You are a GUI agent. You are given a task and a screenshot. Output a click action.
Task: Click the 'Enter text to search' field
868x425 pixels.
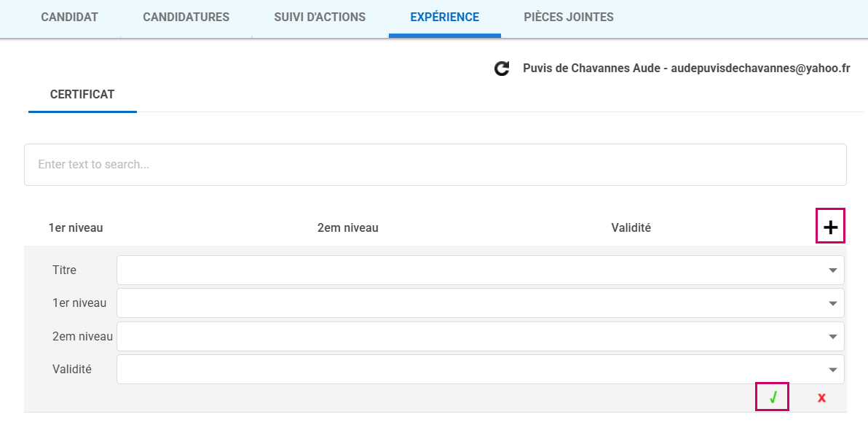point(435,165)
